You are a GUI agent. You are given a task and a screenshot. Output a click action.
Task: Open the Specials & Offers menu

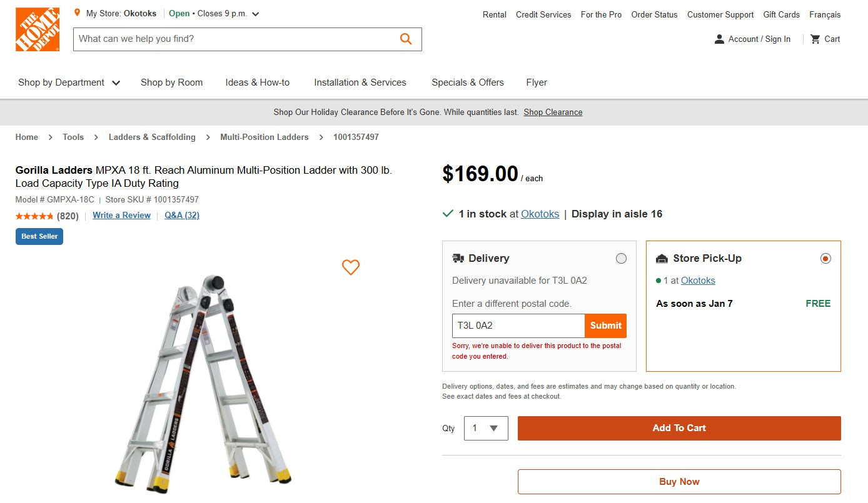tap(467, 82)
